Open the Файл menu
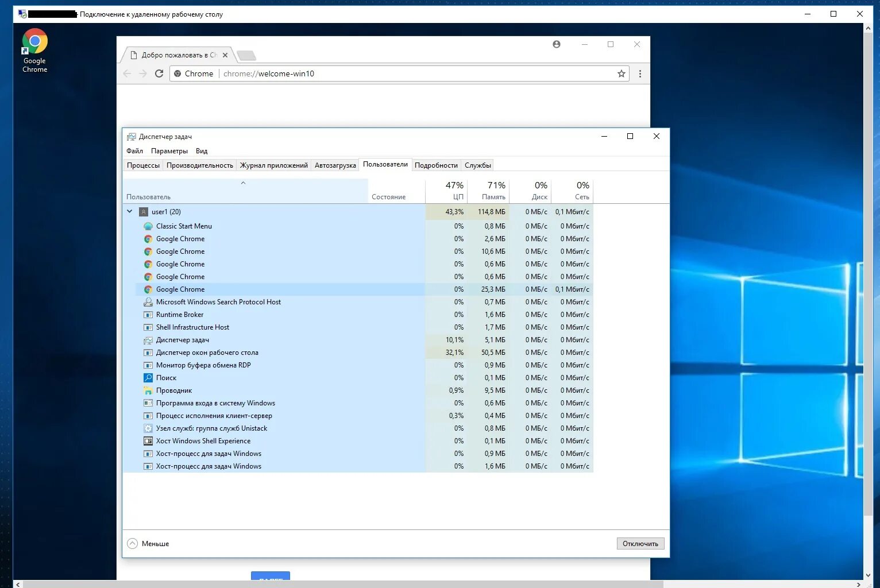Screen dimensions: 880x588 click(135, 151)
